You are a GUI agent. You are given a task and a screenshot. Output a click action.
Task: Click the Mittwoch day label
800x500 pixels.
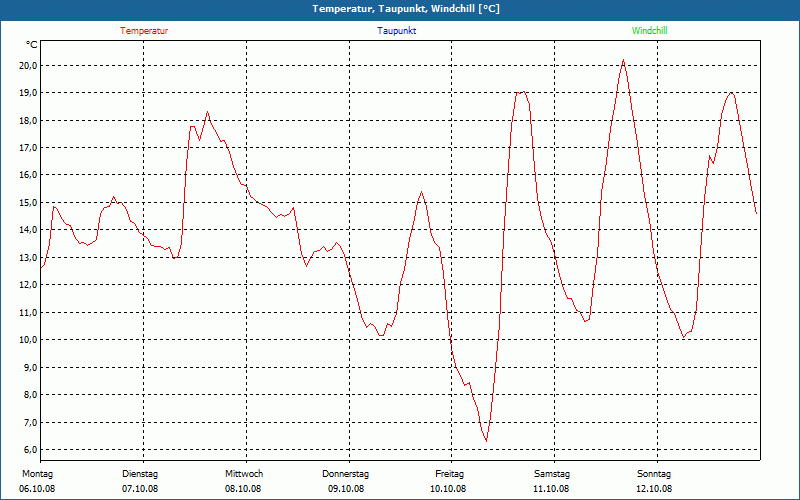pos(244,474)
